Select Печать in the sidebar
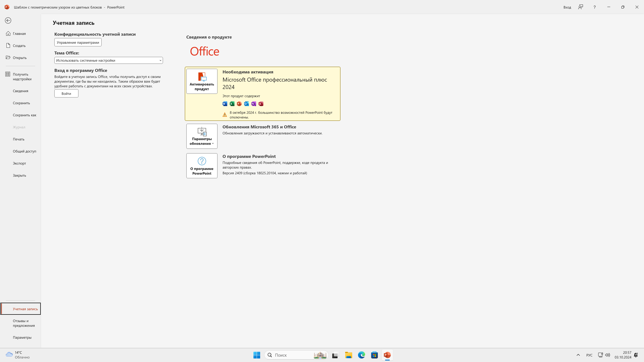 (x=20, y=139)
